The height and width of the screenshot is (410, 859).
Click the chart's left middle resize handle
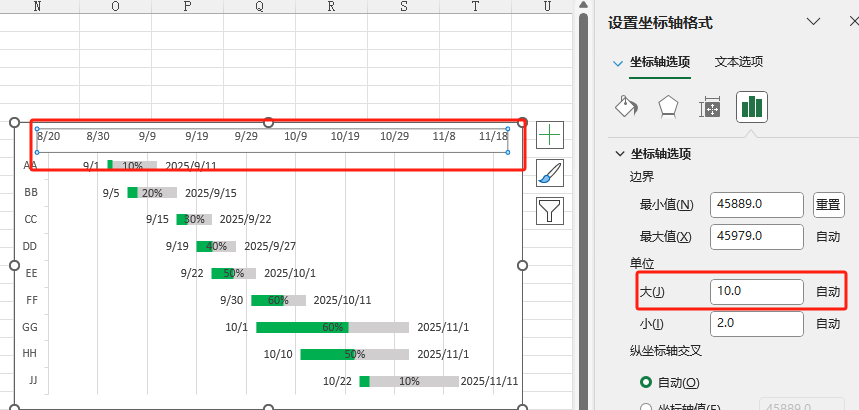pos(15,265)
